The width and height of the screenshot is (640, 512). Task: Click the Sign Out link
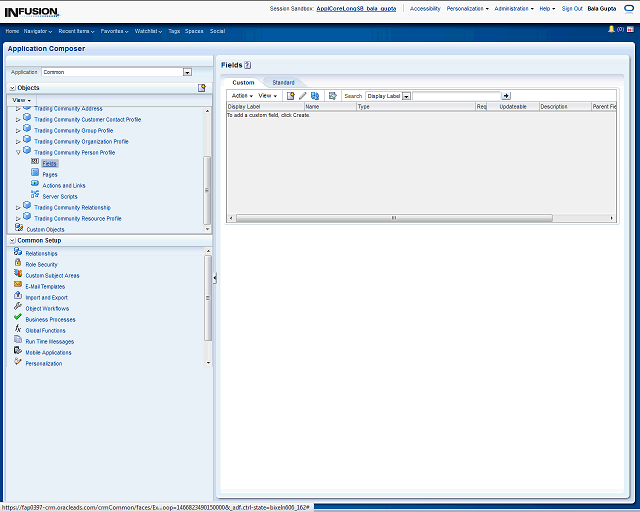(572, 8)
